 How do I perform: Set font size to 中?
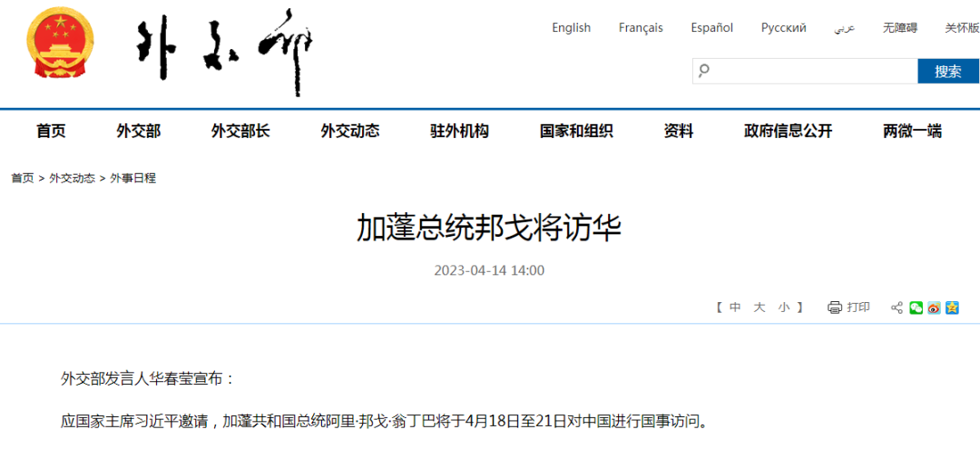[736, 307]
